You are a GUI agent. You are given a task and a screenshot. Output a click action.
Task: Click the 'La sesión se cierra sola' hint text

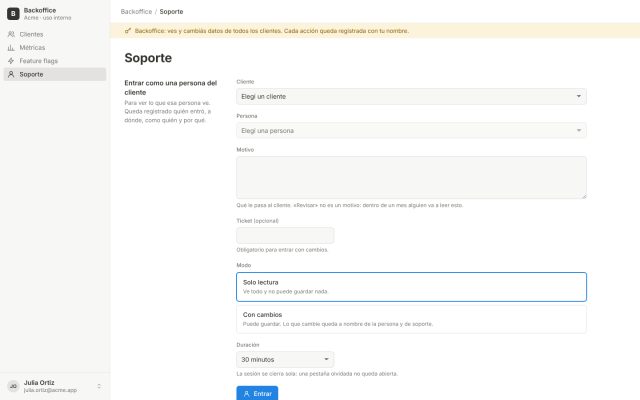(x=317, y=373)
